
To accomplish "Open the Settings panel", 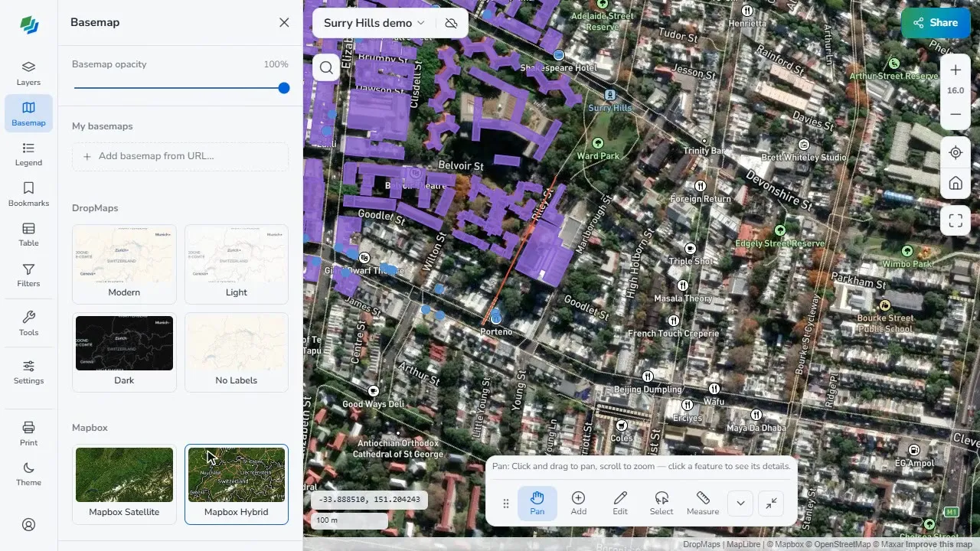I will 28,372.
